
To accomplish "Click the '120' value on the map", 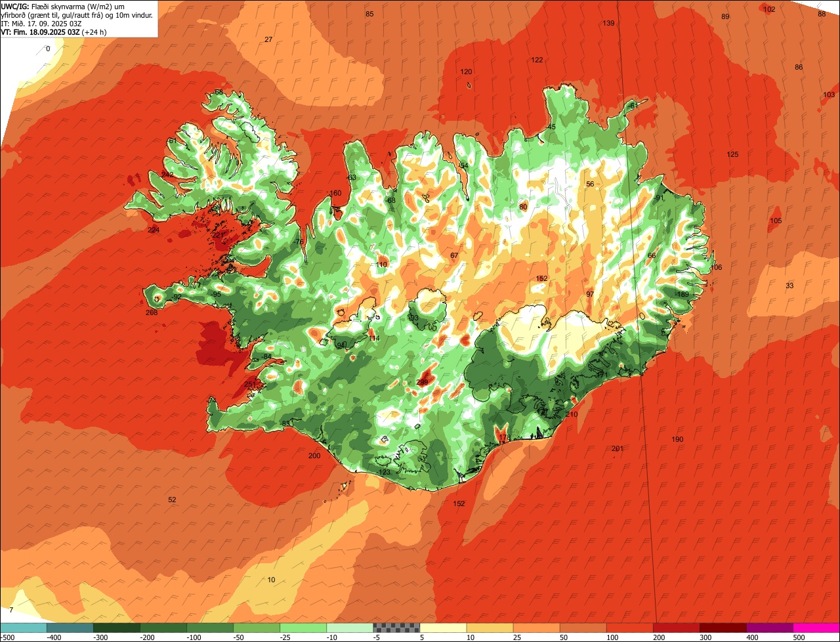I will tap(466, 72).
